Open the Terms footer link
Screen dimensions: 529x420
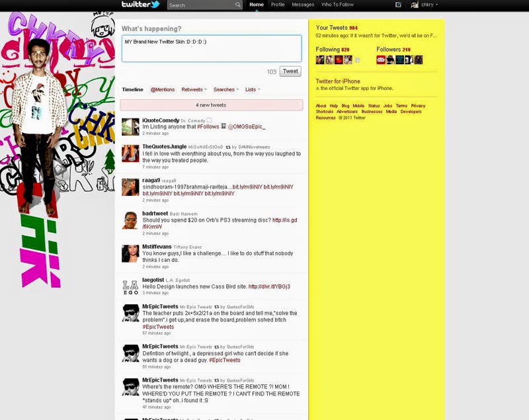click(x=401, y=106)
